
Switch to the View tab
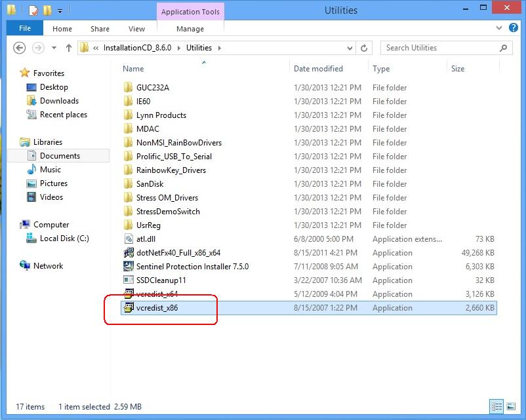click(136, 28)
